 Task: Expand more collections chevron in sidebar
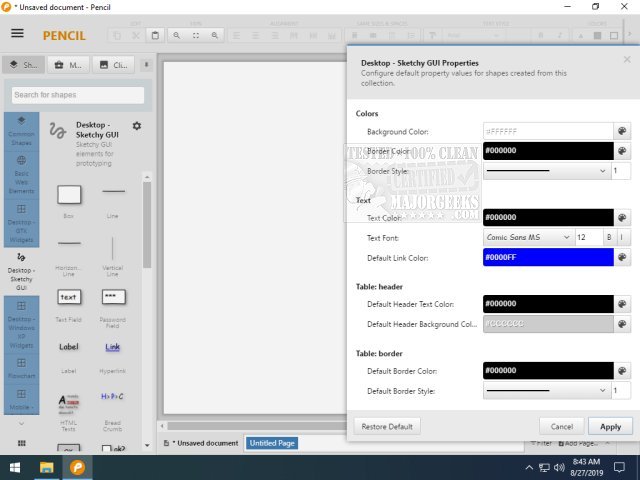[22, 424]
